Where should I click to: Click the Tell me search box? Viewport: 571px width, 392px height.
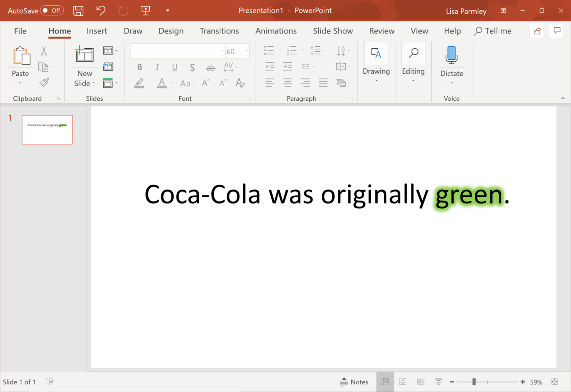[493, 31]
